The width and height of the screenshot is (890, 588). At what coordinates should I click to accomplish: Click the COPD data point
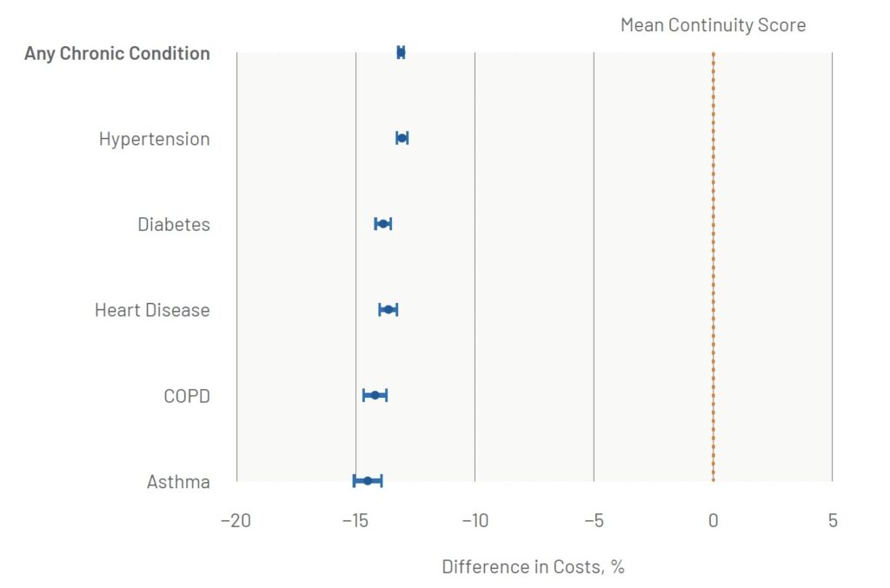pyautogui.click(x=375, y=395)
